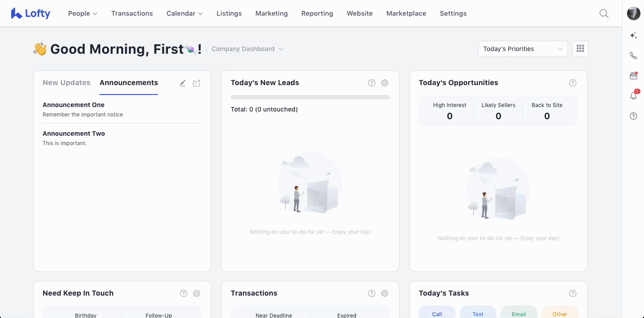
Task: Click the share announcements icon
Action: point(197,83)
